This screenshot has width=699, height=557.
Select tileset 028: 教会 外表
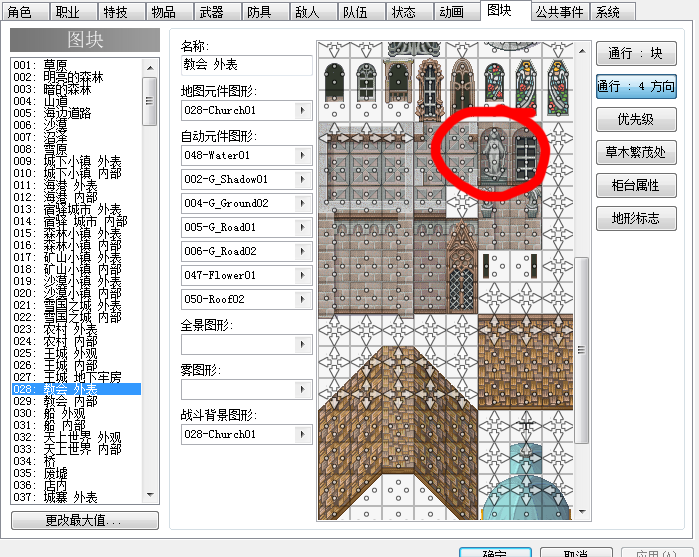tap(76, 389)
